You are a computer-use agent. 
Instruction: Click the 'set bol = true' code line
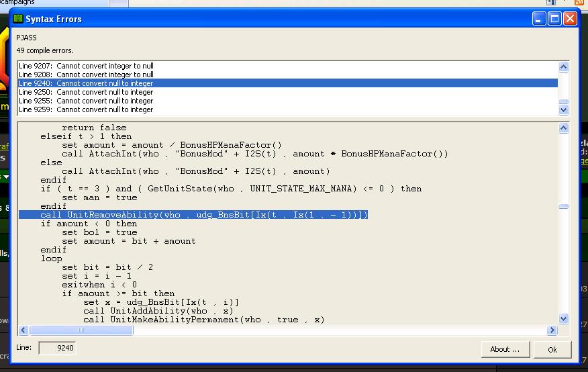(99, 232)
